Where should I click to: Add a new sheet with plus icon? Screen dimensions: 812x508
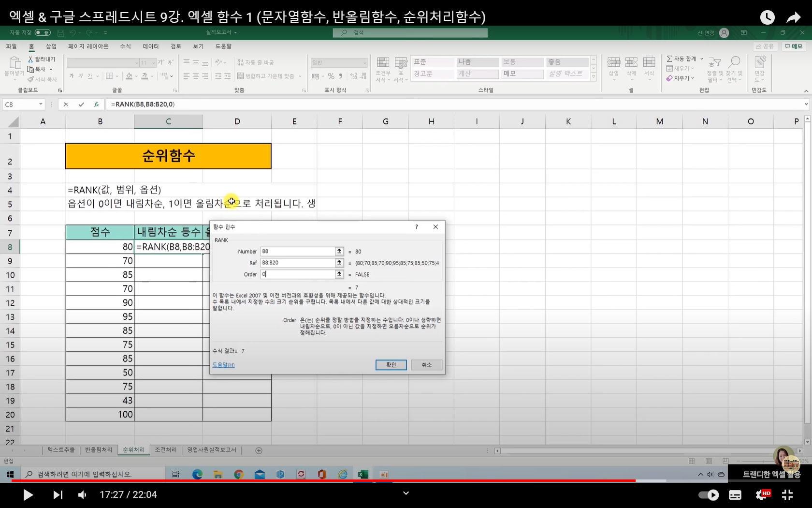tap(259, 450)
